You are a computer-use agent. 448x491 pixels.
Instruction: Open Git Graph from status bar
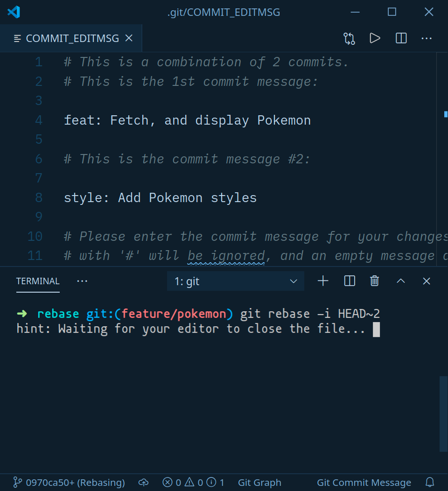click(x=259, y=483)
